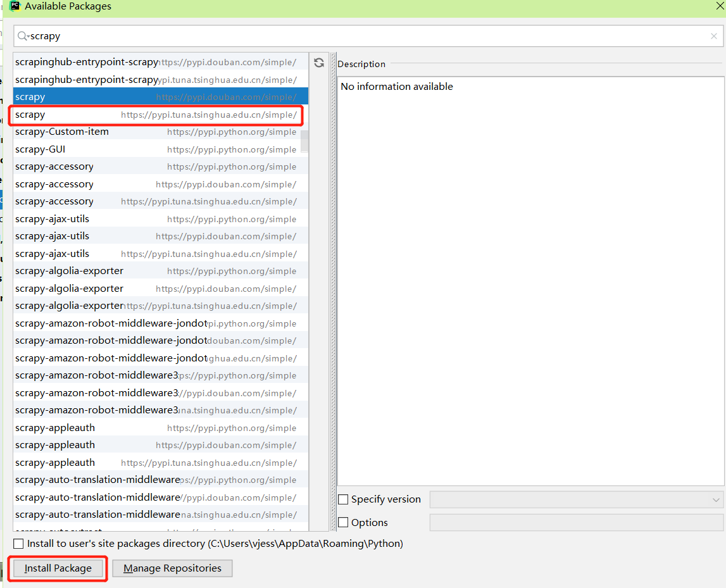Select scrapy-amazon-robot-middleware-jondot from pypi.python.org
Image resolution: width=726 pixels, height=588 pixels.
coord(161,323)
